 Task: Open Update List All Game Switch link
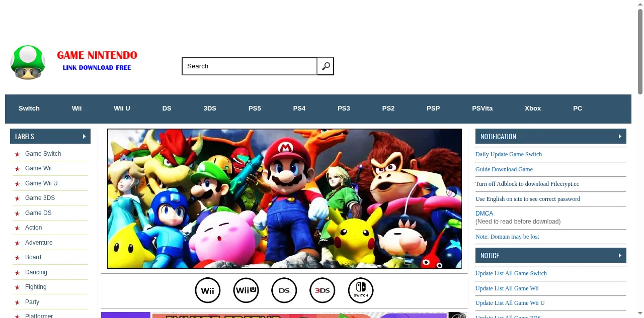click(x=511, y=273)
